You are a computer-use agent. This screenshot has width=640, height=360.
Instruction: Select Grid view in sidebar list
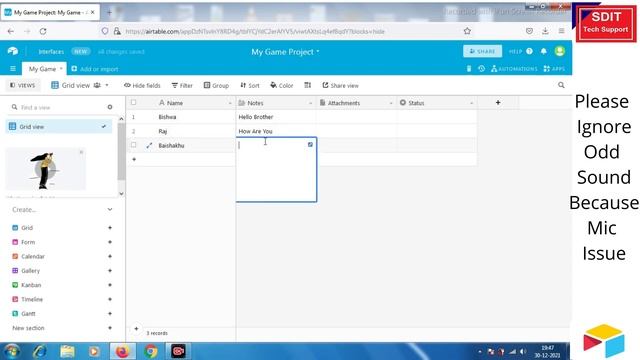(58, 127)
